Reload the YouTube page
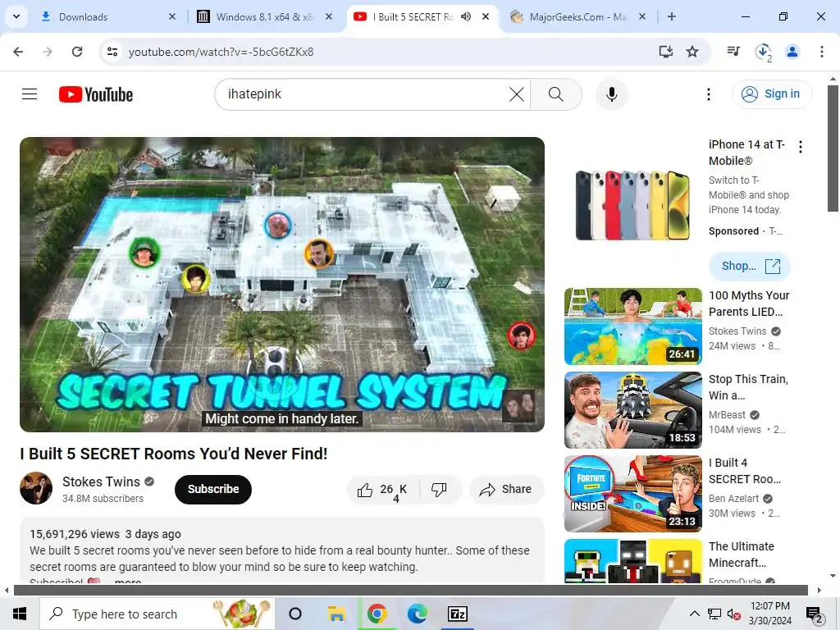Viewport: 840px width, 630px height. [77, 52]
